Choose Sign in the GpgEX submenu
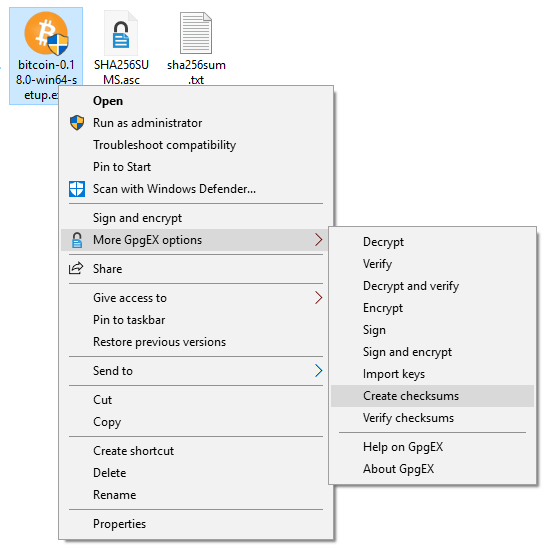Image resolution: width=550 pixels, height=556 pixels. pyautogui.click(x=432, y=330)
